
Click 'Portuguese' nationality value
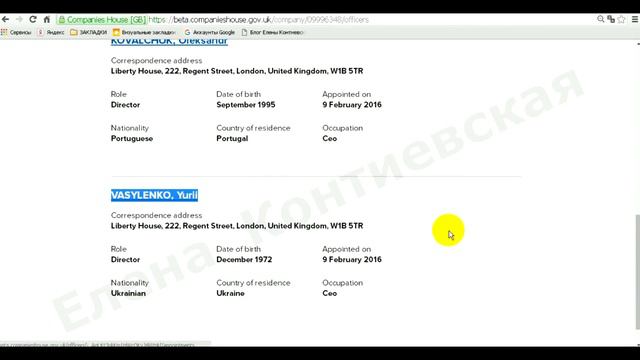(132, 139)
